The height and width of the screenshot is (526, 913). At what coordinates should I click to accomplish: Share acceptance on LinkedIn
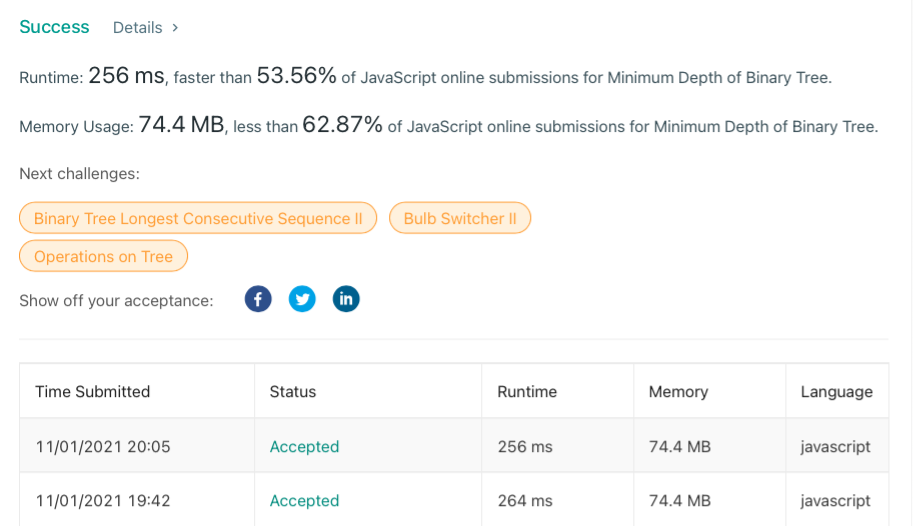click(x=346, y=299)
